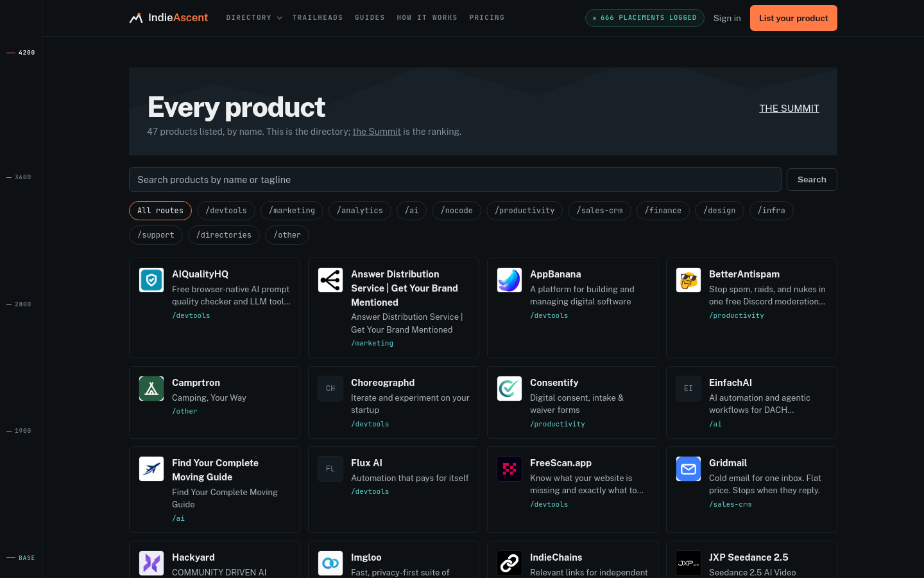The image size is (924, 578).
Task: Open How It Works page
Action: tap(427, 18)
